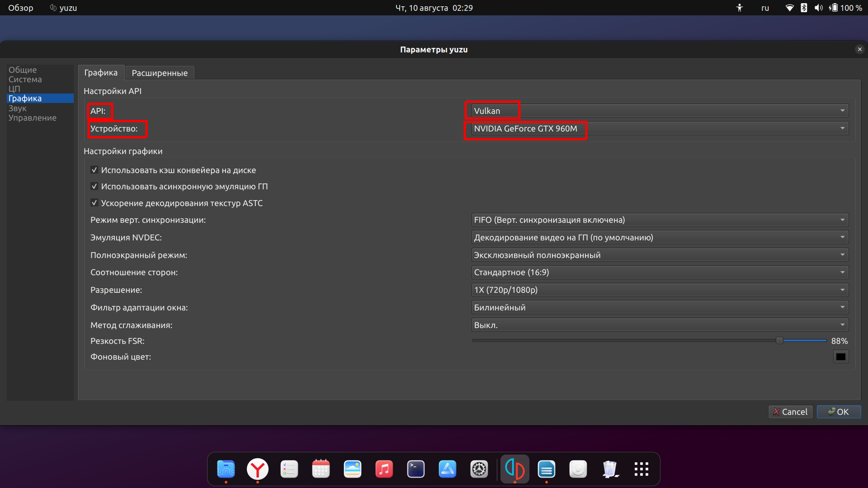This screenshot has width=868, height=488.
Task: Select resolution 1X 720p/1080p dropdown
Action: tap(659, 290)
